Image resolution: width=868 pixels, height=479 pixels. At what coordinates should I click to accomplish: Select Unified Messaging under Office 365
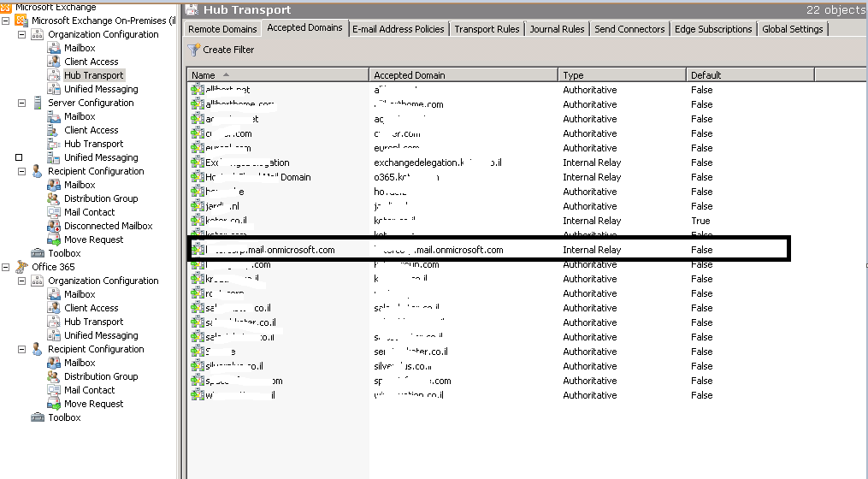[101, 335]
